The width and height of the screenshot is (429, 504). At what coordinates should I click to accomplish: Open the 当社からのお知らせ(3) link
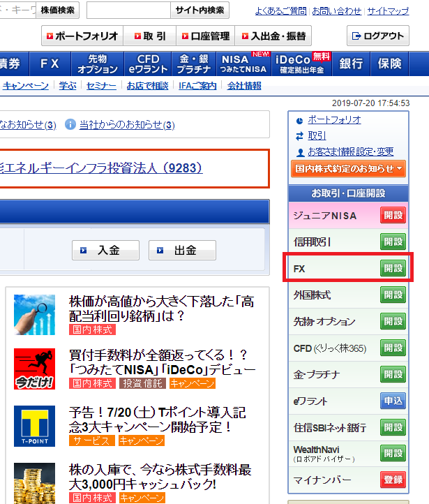[x=127, y=125]
